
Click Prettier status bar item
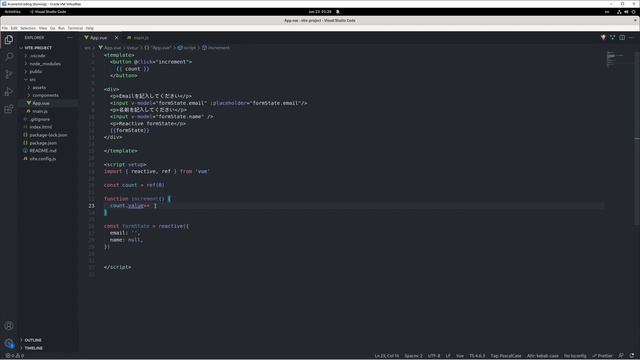(x=602, y=356)
